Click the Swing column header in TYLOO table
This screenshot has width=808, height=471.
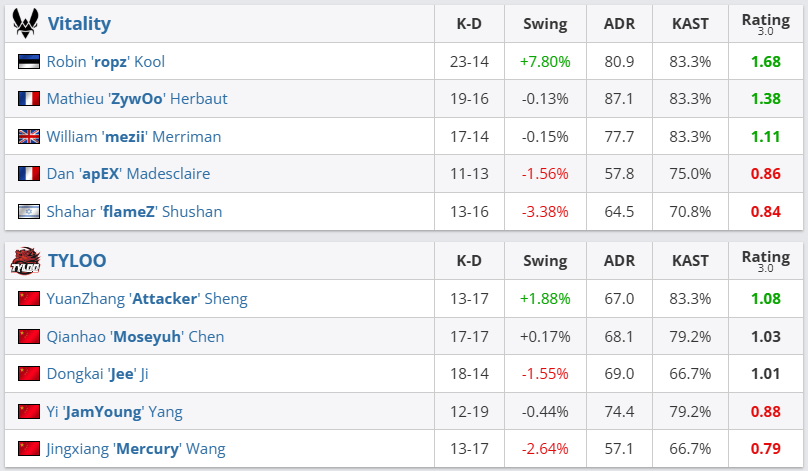coord(544,261)
